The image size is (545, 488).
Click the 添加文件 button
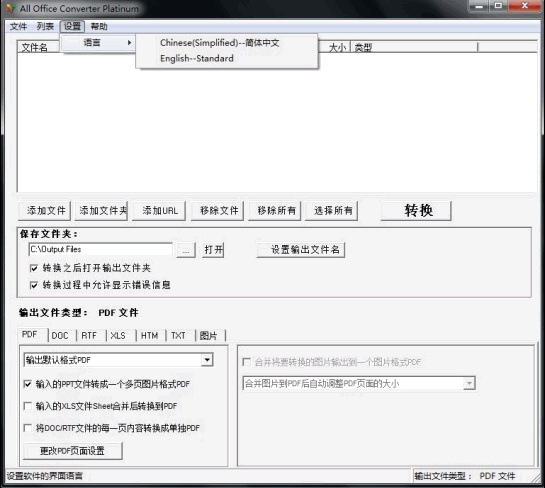(44, 211)
